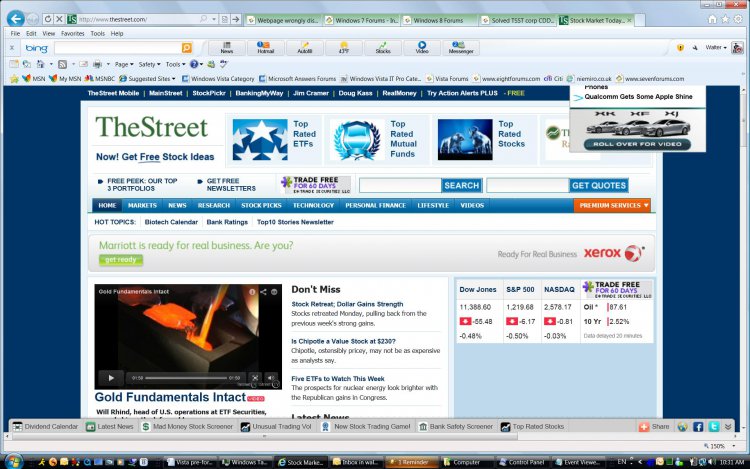Viewport: 750px width, 469px height.
Task: Open the Page dropdown in command bar
Action: (124, 64)
